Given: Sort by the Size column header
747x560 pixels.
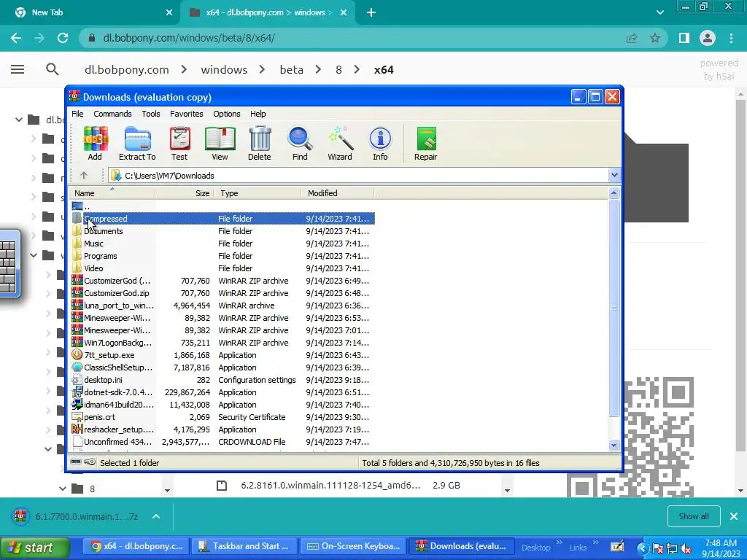Looking at the screenshot, I should 185,192.
